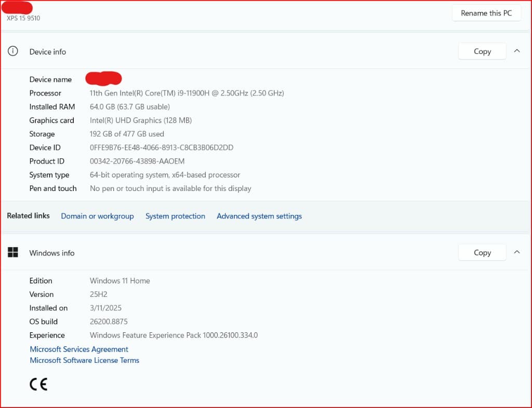Viewport: 532px width, 408px height.
Task: Select the 192 GB of 477 GB used text
Action: pos(127,134)
